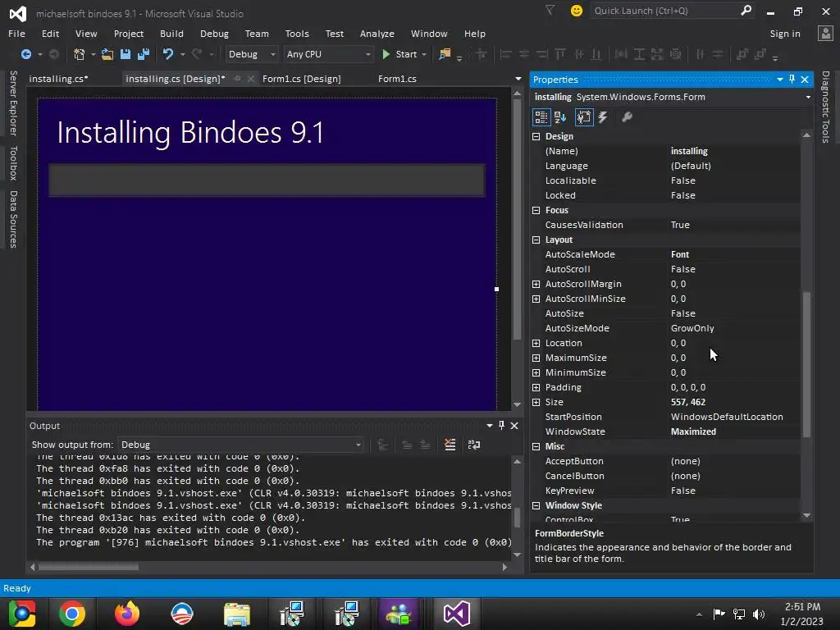The height and width of the screenshot is (630, 840).
Task: Click the Find in Files toolbar icon
Action: click(445, 54)
